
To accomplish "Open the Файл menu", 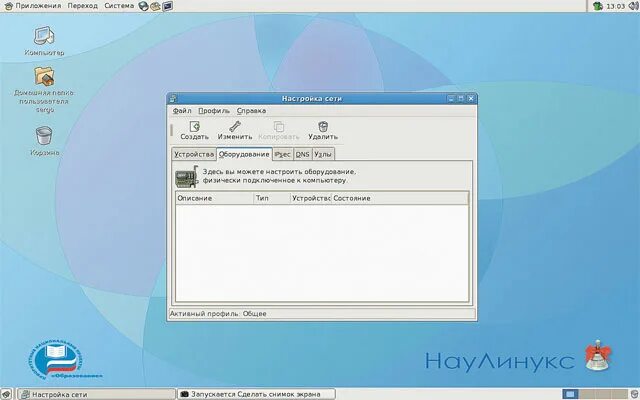I will tap(182, 111).
